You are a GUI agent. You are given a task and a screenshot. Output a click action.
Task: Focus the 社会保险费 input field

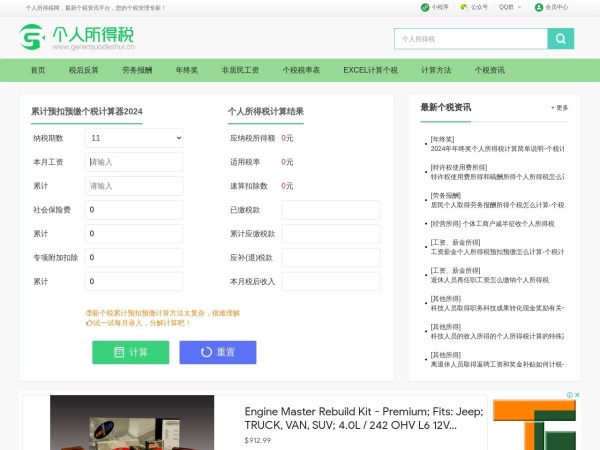pyautogui.click(x=134, y=210)
